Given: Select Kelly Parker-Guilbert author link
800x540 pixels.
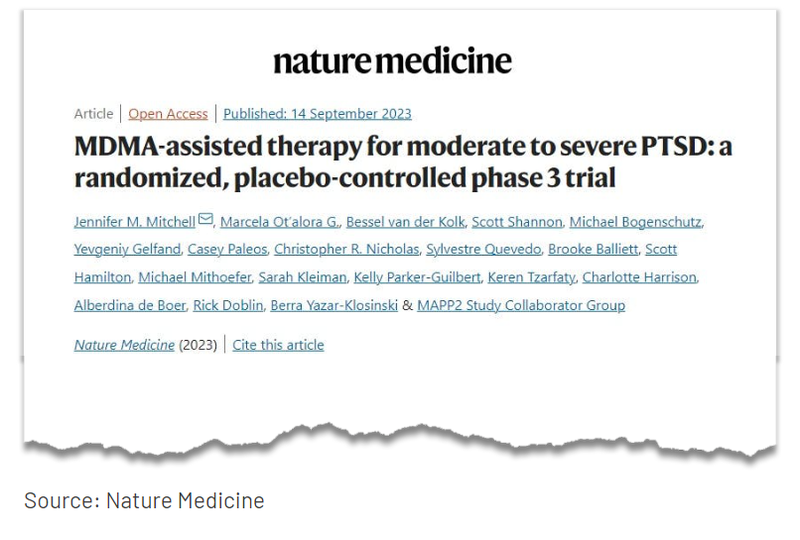Looking at the screenshot, I should (417, 277).
